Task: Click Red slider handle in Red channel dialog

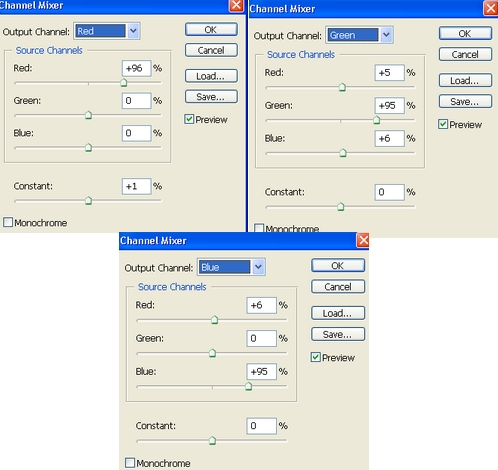Action: click(x=124, y=83)
